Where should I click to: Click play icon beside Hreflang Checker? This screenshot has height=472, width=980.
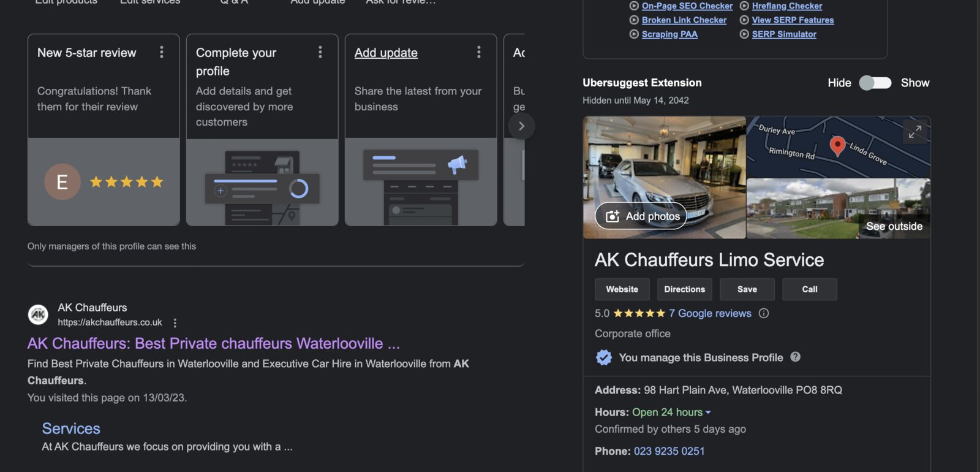click(744, 6)
